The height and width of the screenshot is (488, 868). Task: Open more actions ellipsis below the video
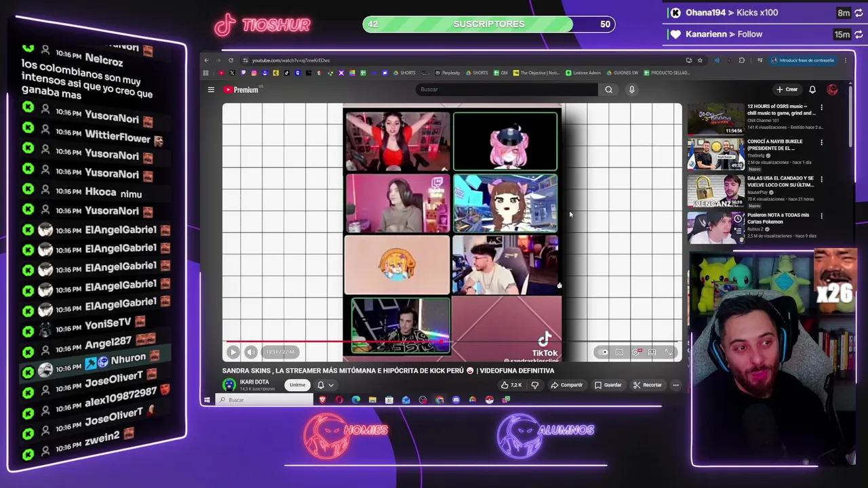click(x=675, y=385)
